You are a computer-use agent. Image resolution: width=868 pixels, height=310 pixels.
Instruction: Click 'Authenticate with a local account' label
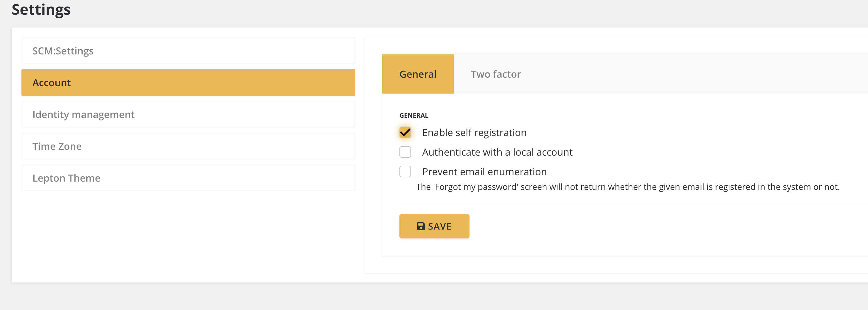click(497, 152)
